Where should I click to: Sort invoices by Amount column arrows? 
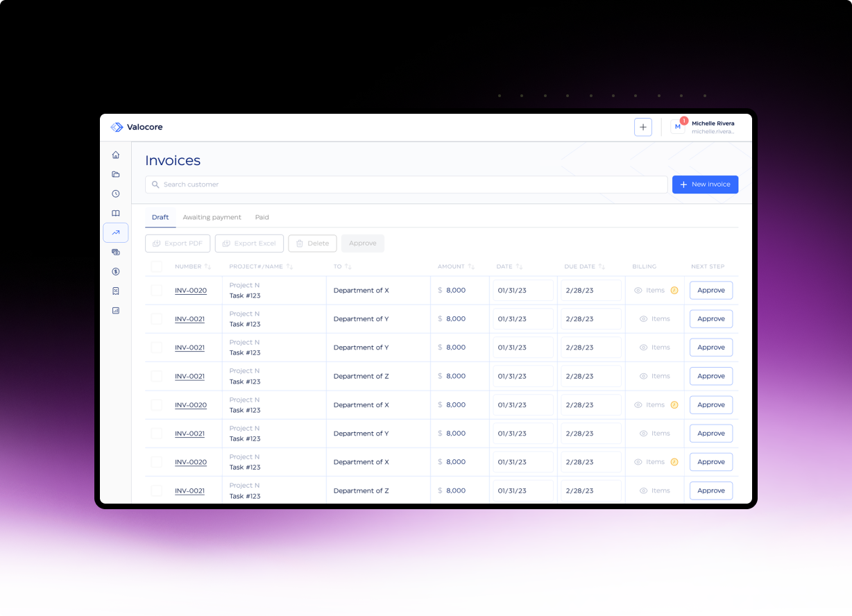[471, 266]
